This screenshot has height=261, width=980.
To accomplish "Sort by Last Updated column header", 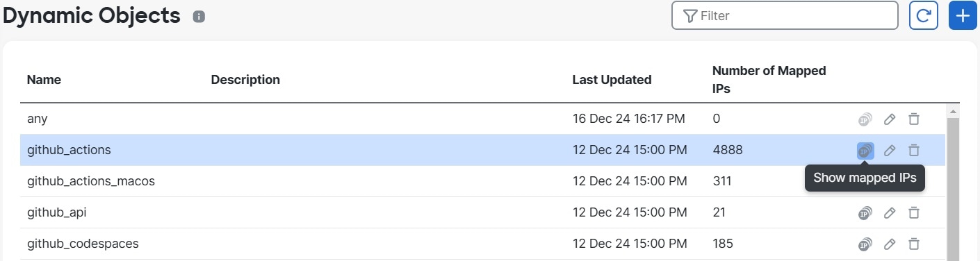I will pos(612,80).
